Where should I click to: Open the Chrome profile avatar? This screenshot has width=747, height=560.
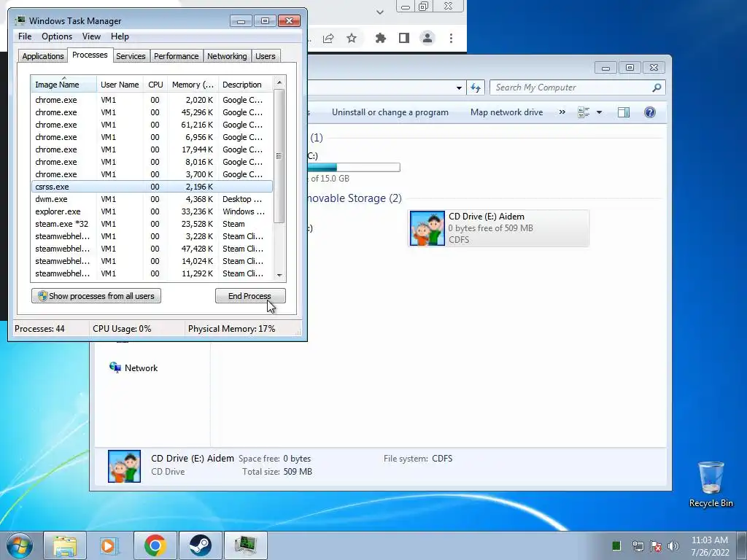[x=427, y=38]
